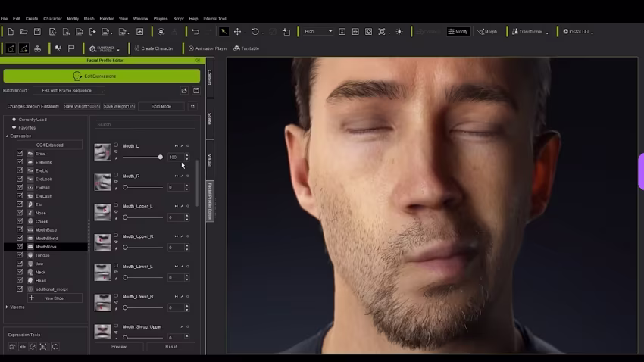Click the refresh icon in Expression Tools
Viewport: 644px width, 362px height.
(55, 347)
